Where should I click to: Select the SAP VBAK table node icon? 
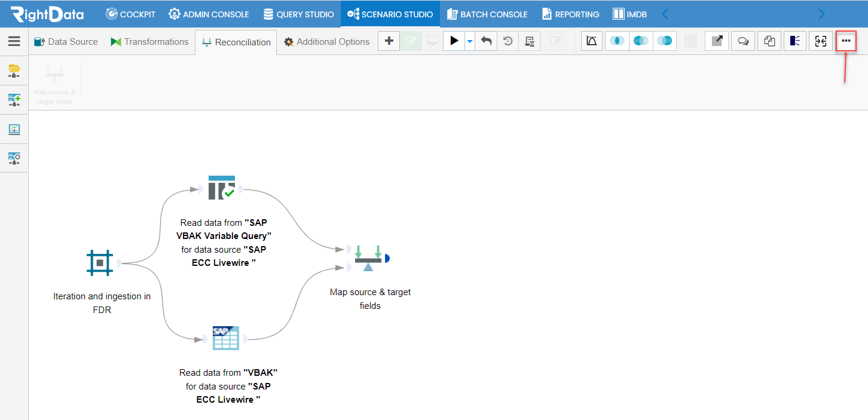tap(225, 338)
